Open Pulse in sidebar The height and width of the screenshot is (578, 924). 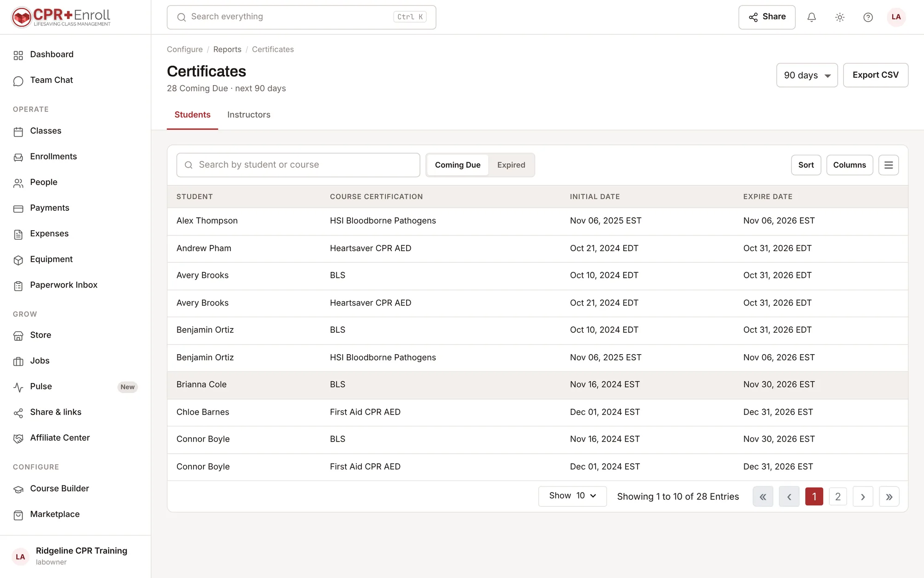pos(75,387)
